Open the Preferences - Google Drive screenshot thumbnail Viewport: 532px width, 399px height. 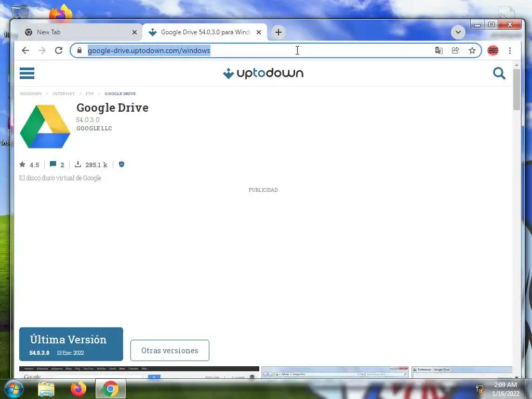pos(462,372)
